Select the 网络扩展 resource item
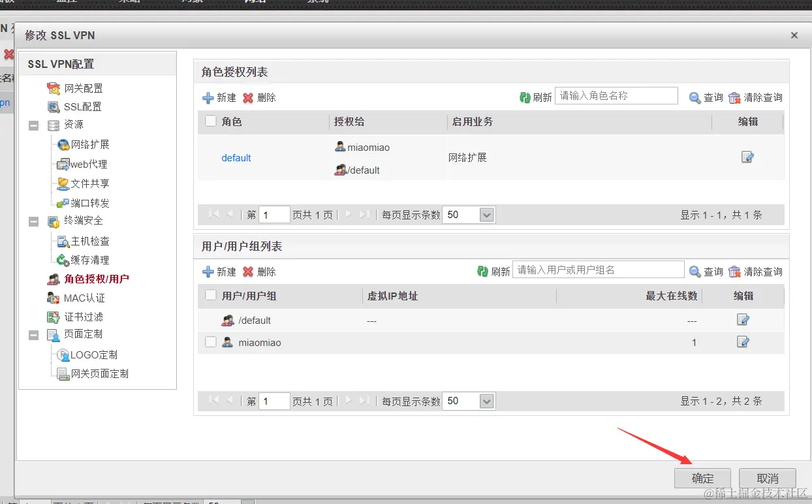The image size is (812, 504). [90, 144]
